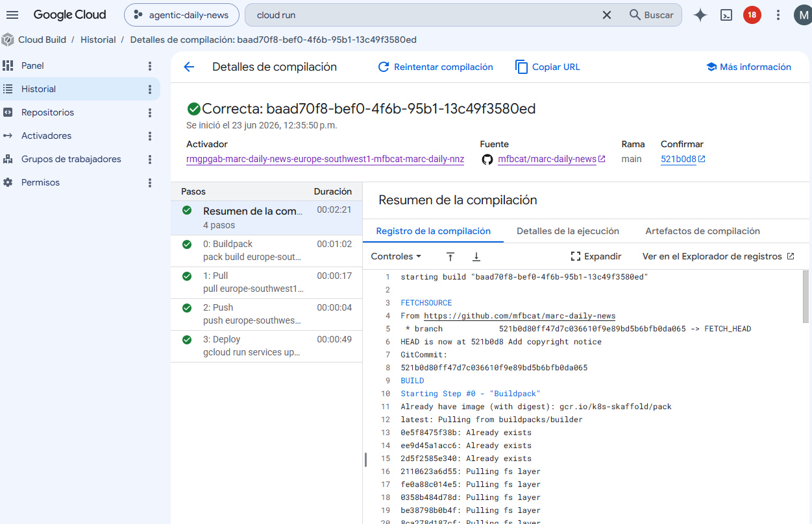Open the top bar three-dot settings menu
Viewport: 812px width, 524px height.
click(x=778, y=15)
